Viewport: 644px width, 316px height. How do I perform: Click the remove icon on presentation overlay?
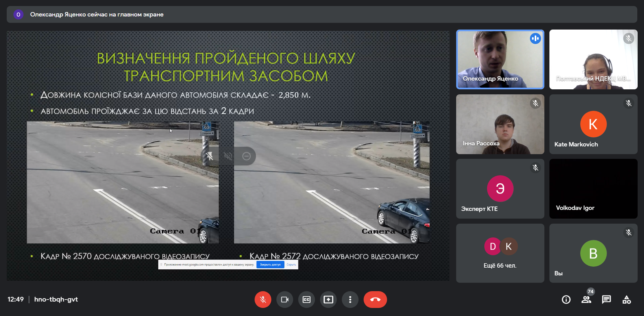click(247, 156)
